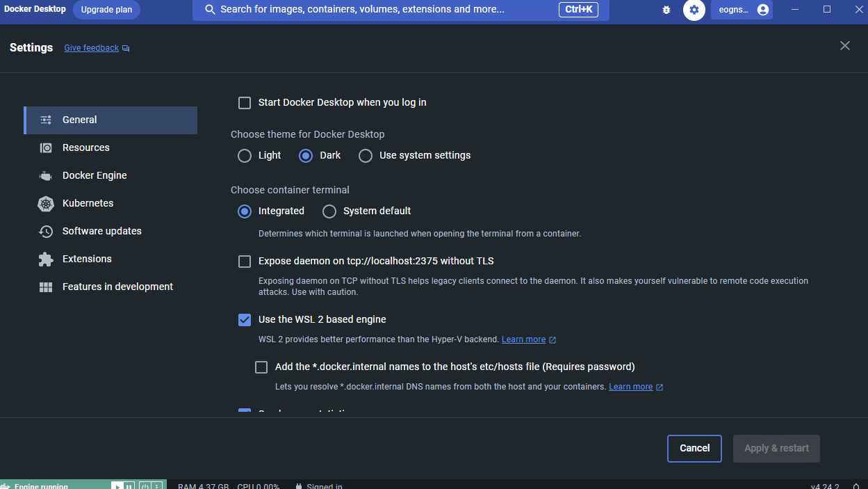Open the Resources settings section
This screenshot has height=489, width=868.
pos(110,147)
